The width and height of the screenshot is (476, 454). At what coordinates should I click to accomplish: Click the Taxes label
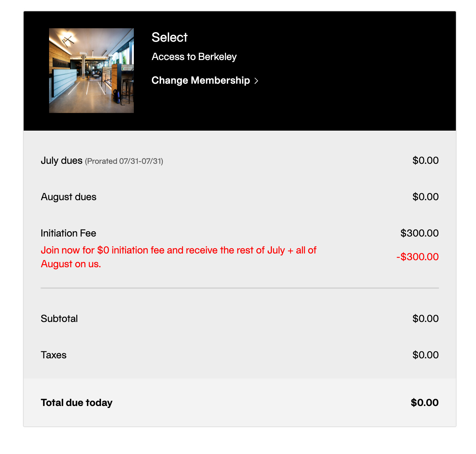(53, 355)
